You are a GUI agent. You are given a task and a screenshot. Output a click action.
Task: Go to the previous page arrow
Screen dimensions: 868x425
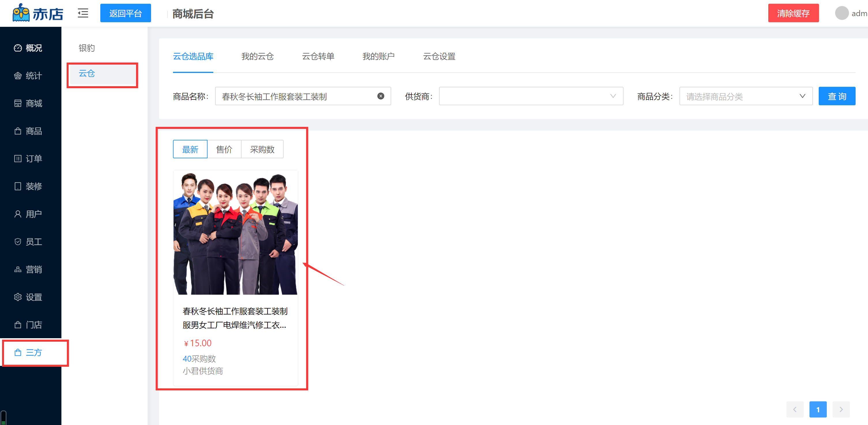point(795,409)
